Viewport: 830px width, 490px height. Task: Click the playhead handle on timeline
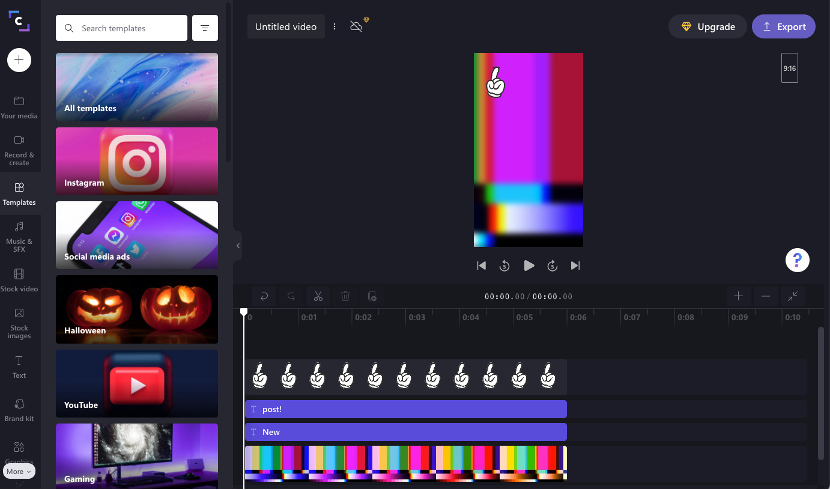(x=243, y=312)
